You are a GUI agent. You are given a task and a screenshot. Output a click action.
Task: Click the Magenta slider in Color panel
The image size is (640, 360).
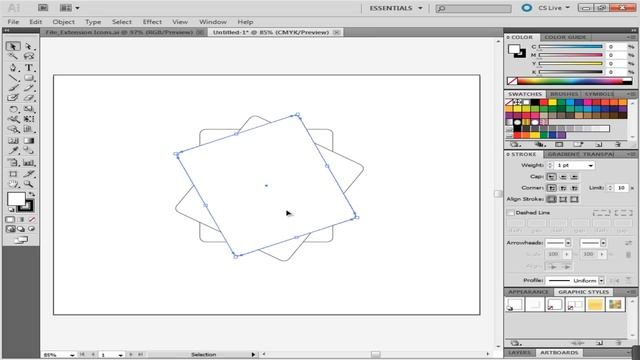571,55
